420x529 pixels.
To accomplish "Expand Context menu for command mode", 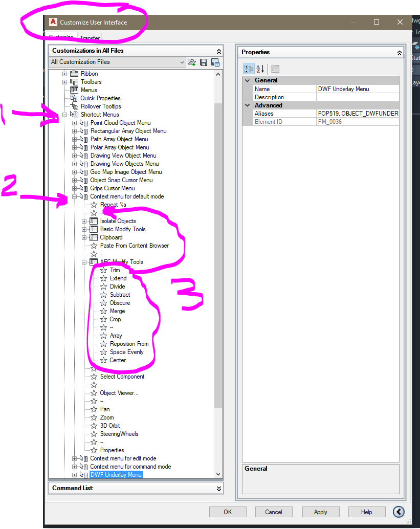I will click(x=74, y=467).
